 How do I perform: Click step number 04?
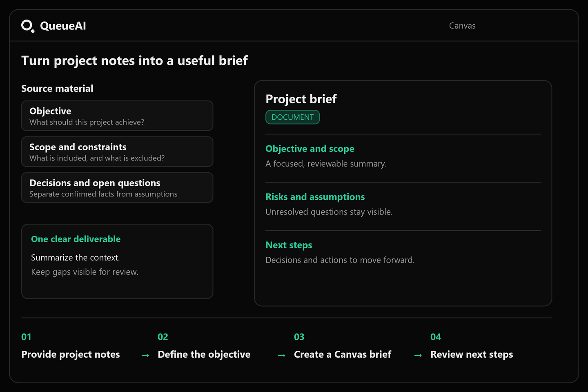pos(436,337)
